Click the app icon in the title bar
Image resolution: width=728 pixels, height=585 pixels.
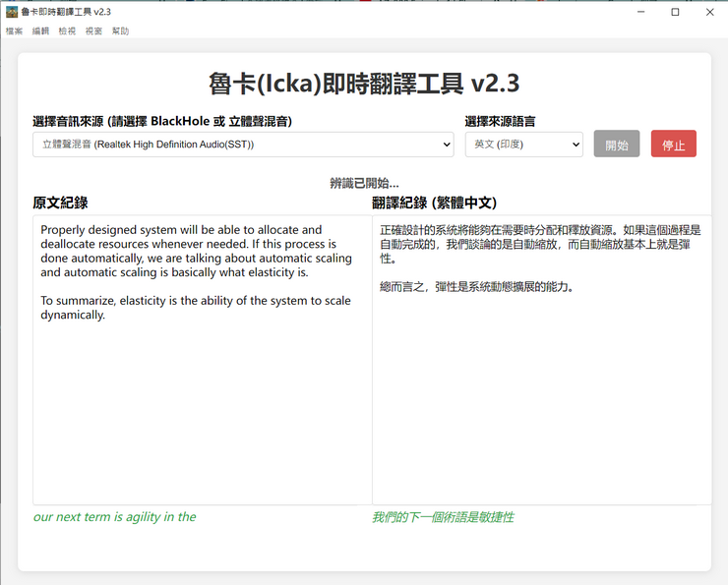pyautogui.click(x=12, y=12)
